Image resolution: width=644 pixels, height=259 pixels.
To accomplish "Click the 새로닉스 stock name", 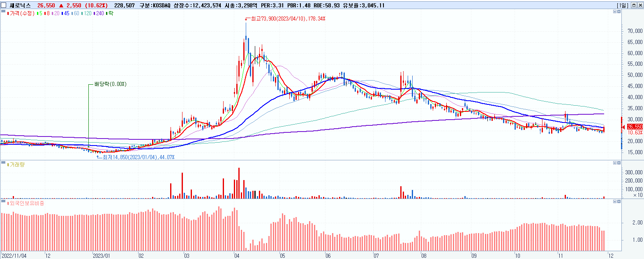I will 20,5.
